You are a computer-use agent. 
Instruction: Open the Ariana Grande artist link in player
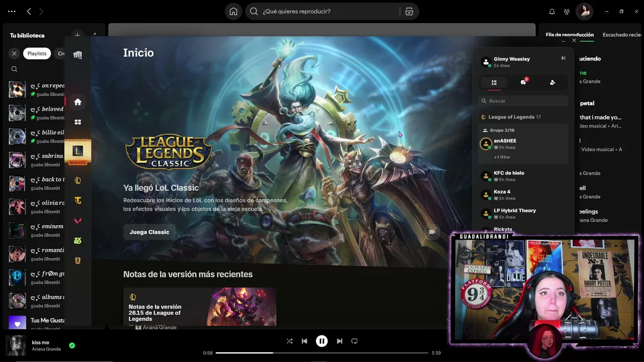click(x=46, y=349)
